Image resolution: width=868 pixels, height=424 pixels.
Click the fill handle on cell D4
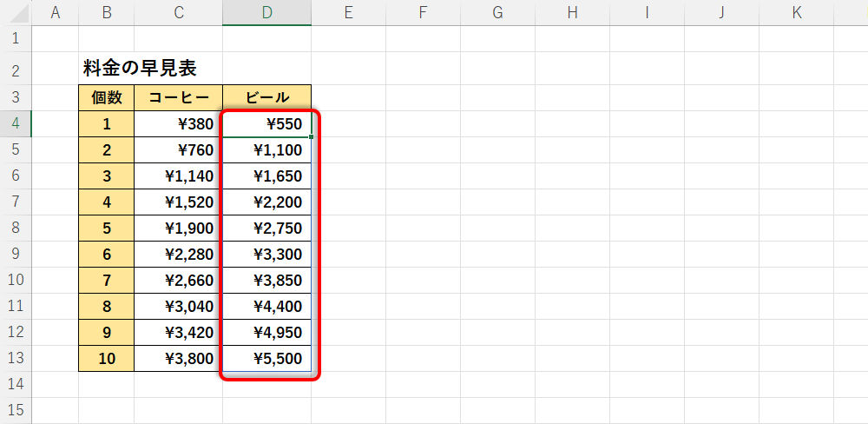click(311, 137)
